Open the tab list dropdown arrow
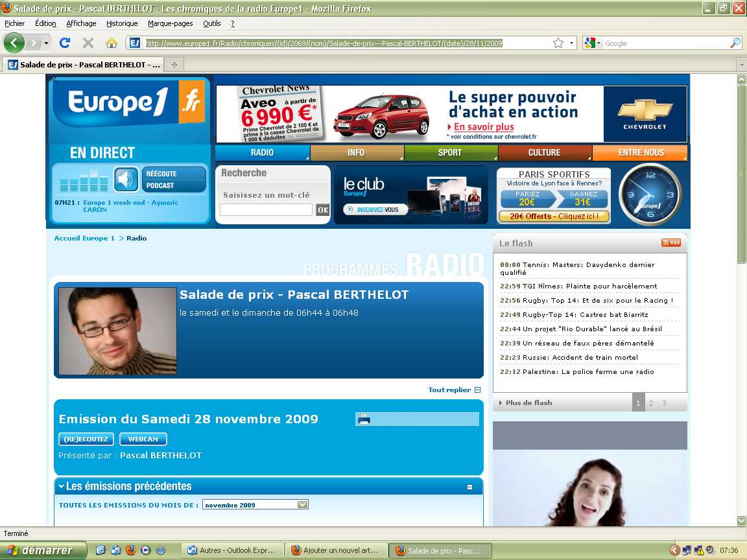Image resolution: width=747 pixels, height=560 pixels. click(x=741, y=64)
